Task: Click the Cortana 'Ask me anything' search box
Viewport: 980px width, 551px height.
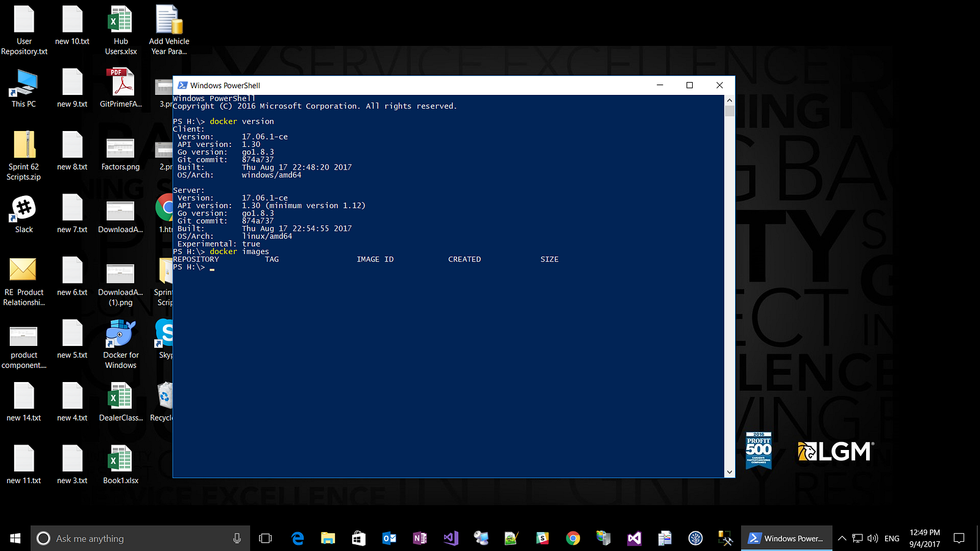Action: 140,538
